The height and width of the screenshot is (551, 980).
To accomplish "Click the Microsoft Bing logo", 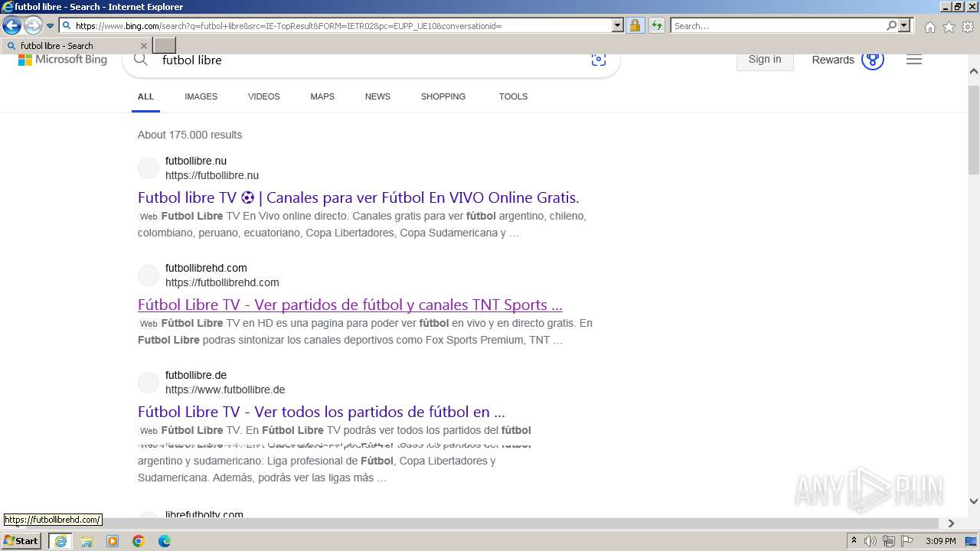I will pos(63,60).
